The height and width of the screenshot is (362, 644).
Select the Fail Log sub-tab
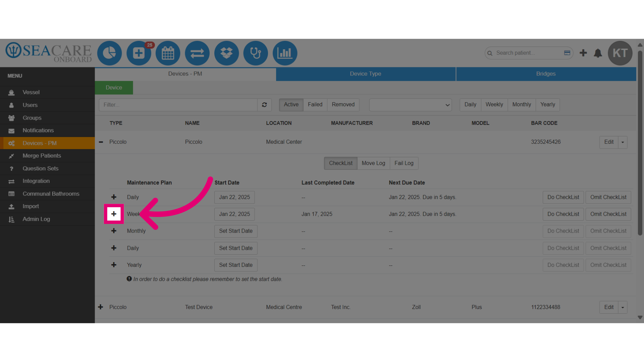pyautogui.click(x=404, y=163)
